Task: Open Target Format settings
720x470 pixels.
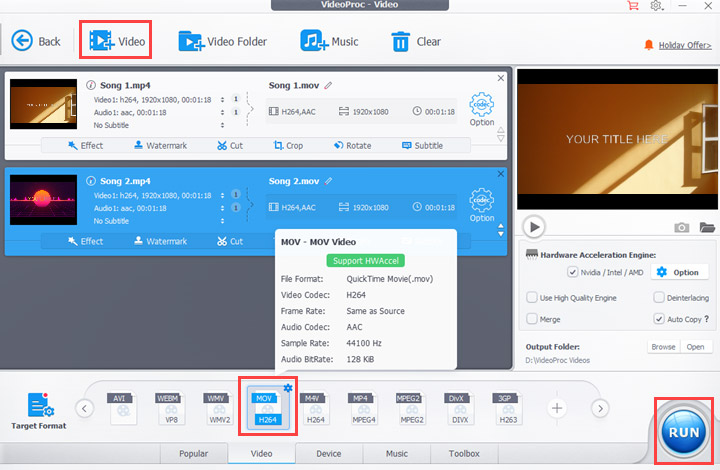Action: coord(39,411)
